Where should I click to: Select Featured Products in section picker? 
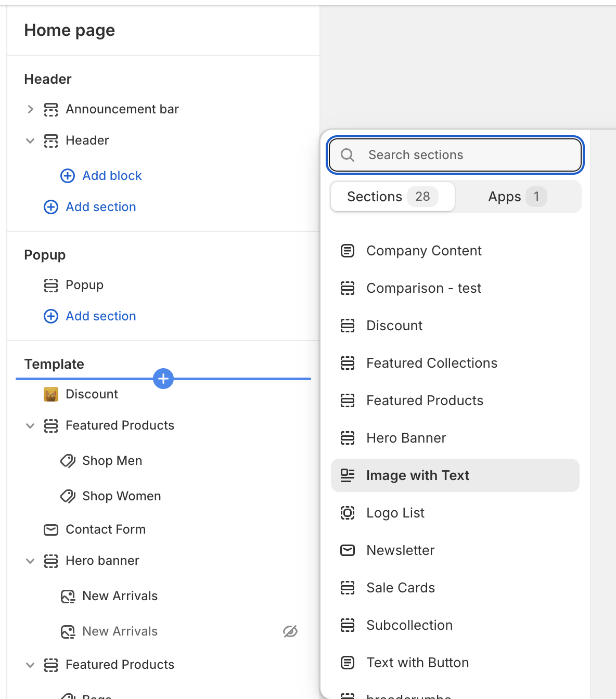coord(455,400)
